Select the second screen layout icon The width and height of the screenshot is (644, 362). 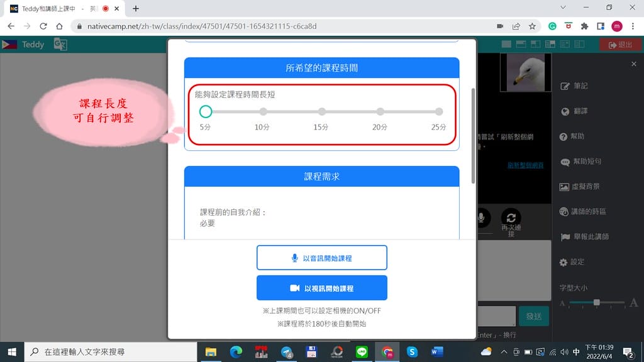(x=521, y=44)
